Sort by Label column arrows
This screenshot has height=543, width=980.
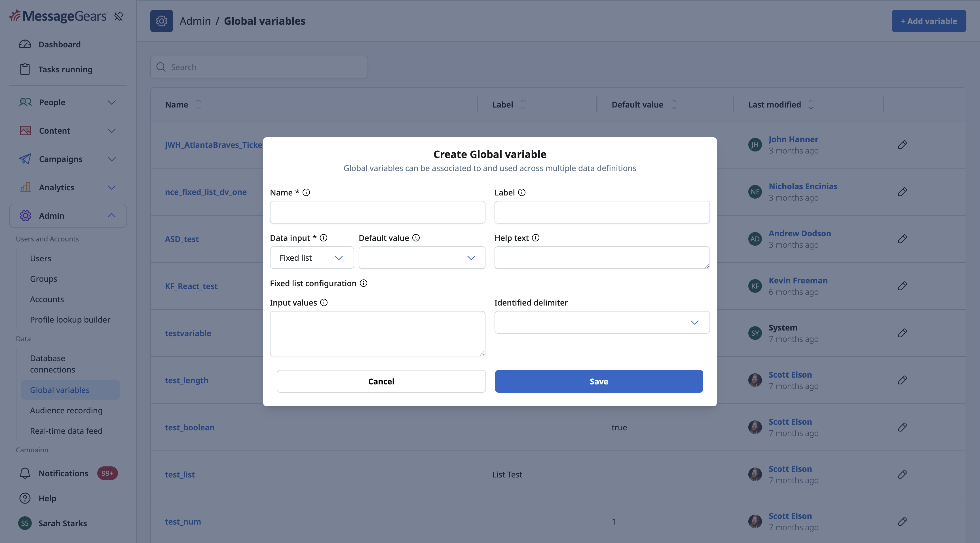(x=523, y=105)
